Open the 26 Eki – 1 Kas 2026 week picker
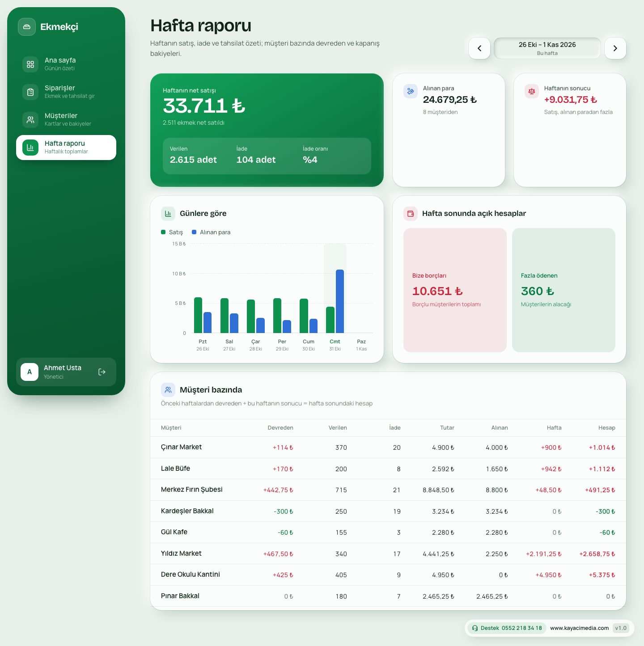Viewport: 644px width, 646px height. [547, 48]
